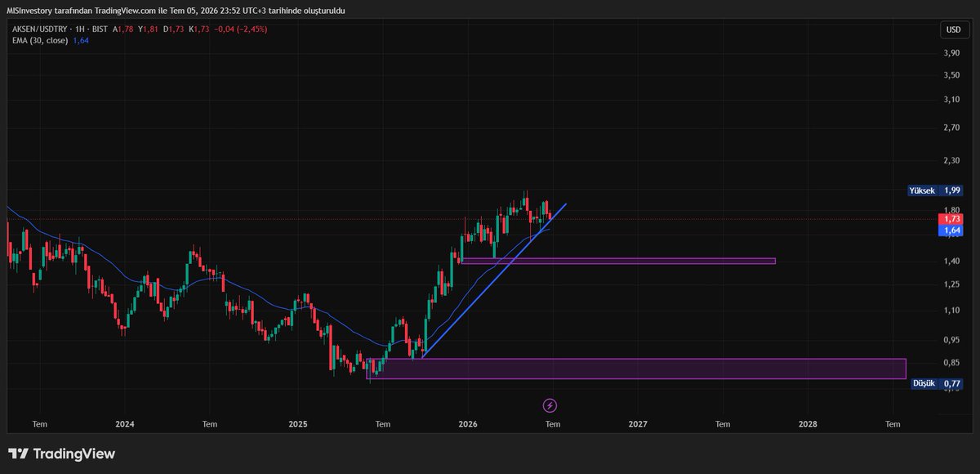Click the 2,70 price axis label
This screenshot has height=474, width=980.
(x=951, y=128)
